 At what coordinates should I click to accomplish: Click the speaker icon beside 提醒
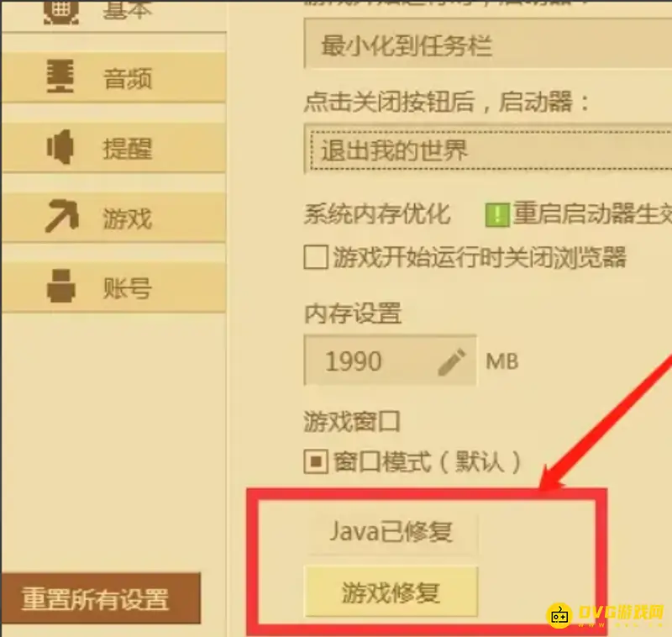pos(60,147)
